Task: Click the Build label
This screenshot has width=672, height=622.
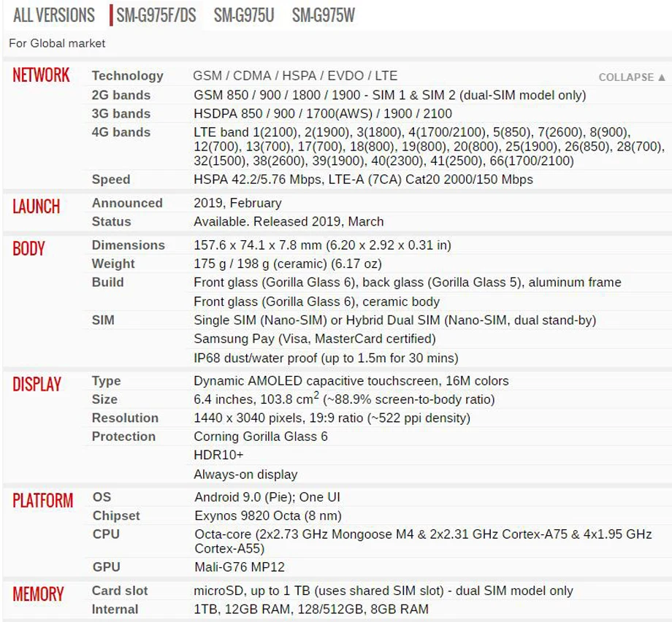Action: click(108, 283)
